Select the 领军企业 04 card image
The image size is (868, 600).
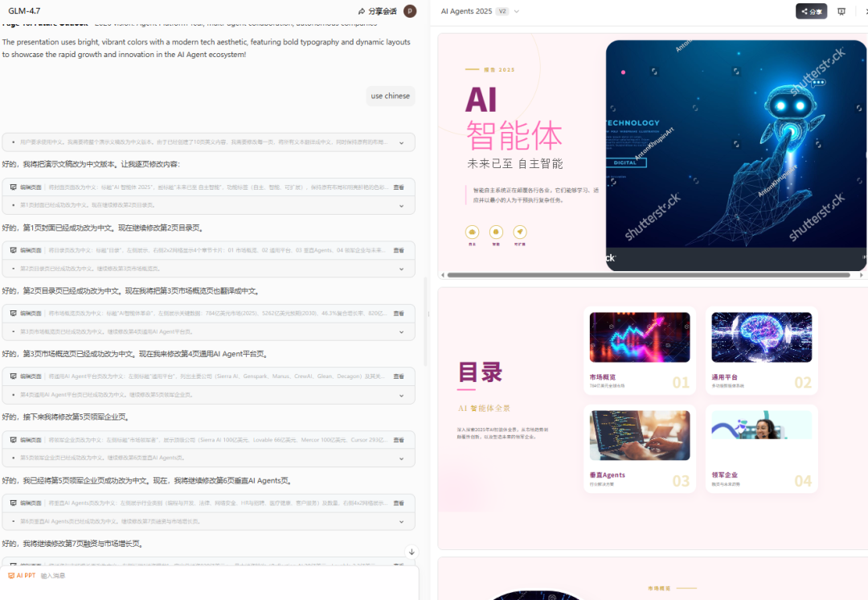[x=762, y=425]
